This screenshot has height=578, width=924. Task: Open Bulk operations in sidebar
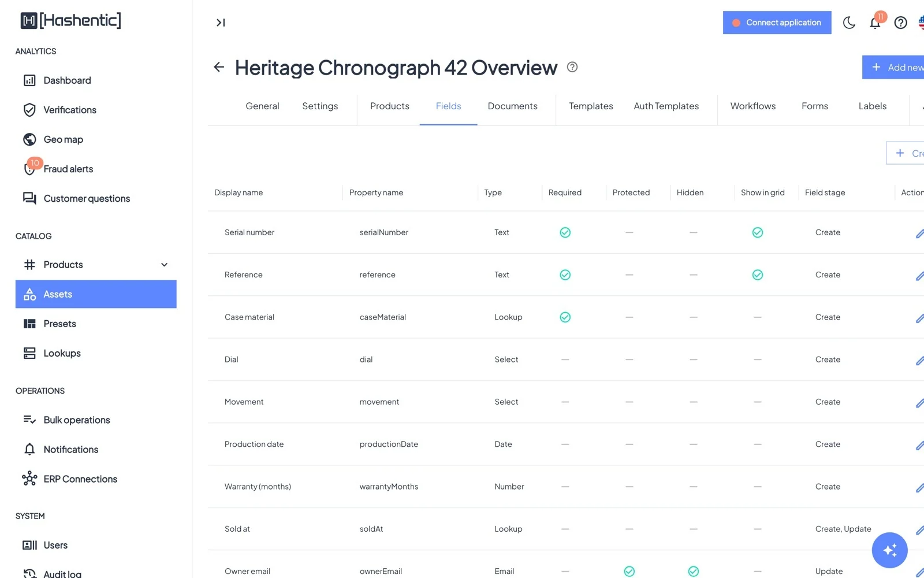point(96,420)
